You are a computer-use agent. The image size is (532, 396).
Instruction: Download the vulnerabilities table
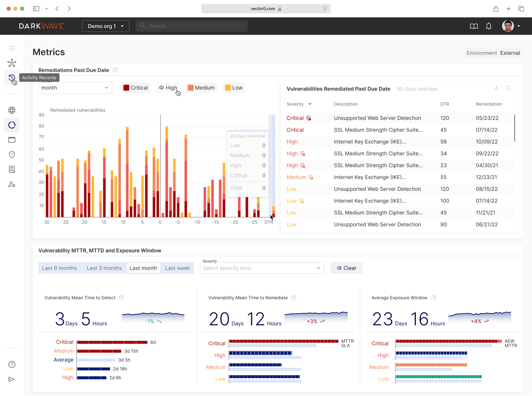point(497,88)
